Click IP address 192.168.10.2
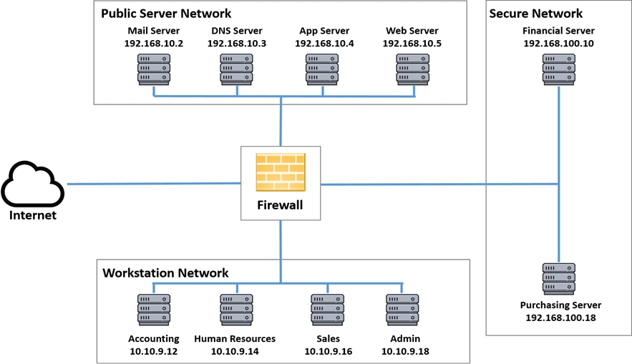632x364 pixels. pyautogui.click(x=154, y=43)
